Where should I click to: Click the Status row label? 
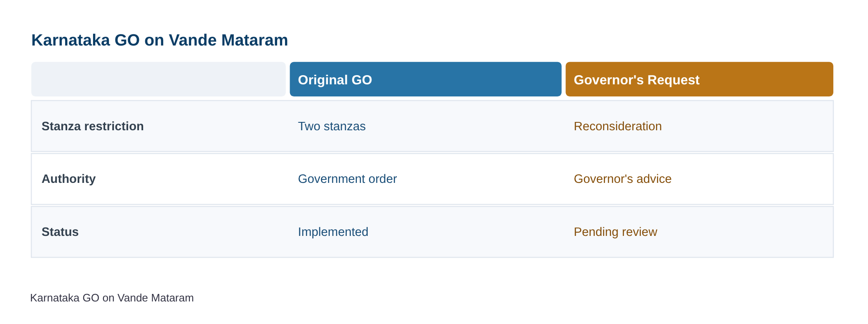pos(60,232)
